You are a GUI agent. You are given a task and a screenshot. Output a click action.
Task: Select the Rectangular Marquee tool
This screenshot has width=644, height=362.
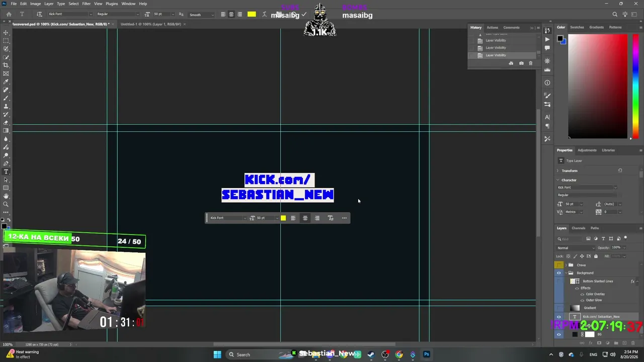(x=6, y=41)
